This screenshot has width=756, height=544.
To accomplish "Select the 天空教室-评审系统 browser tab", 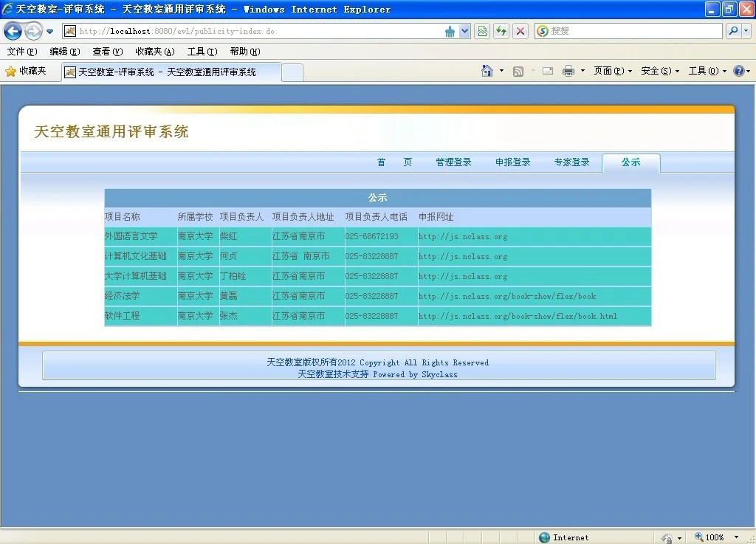I will click(171, 72).
